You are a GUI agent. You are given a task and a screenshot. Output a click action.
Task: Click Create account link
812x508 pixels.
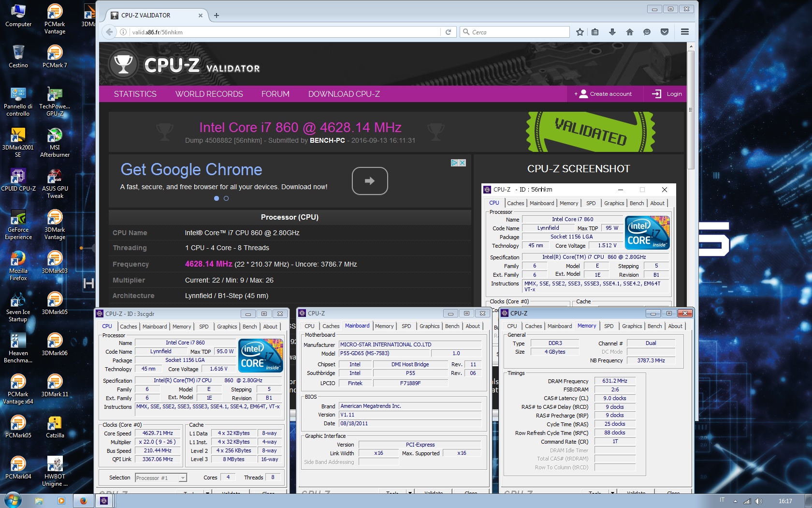pos(603,94)
